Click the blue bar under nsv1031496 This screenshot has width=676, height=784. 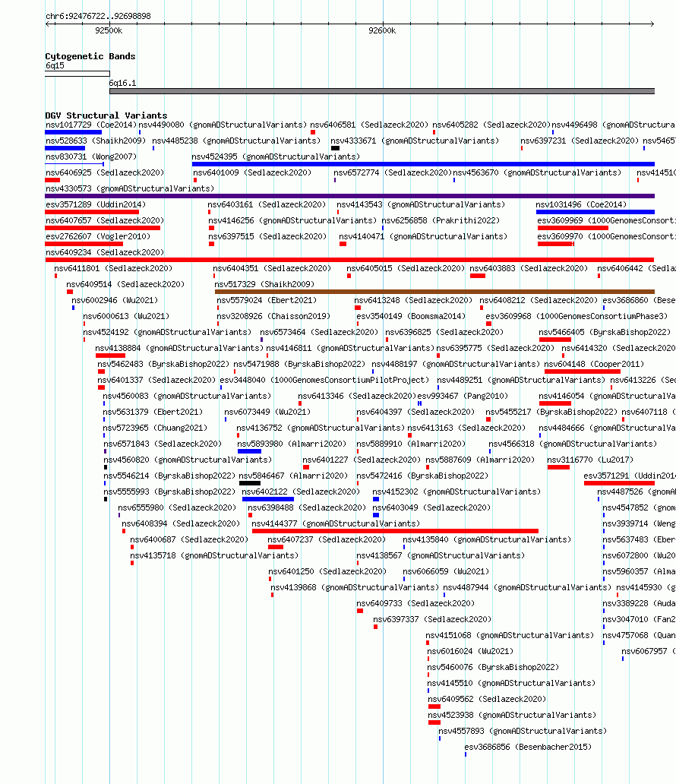pyautogui.click(x=595, y=212)
